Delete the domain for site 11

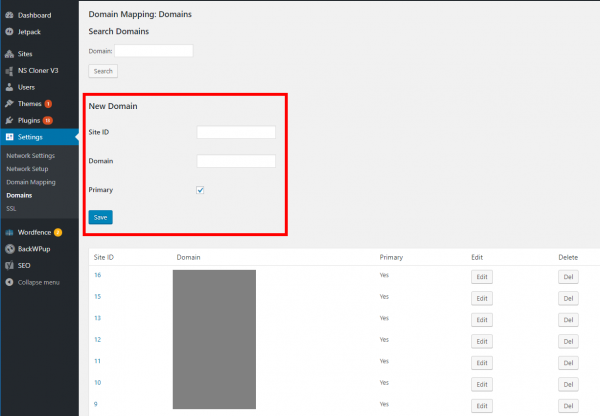point(568,363)
